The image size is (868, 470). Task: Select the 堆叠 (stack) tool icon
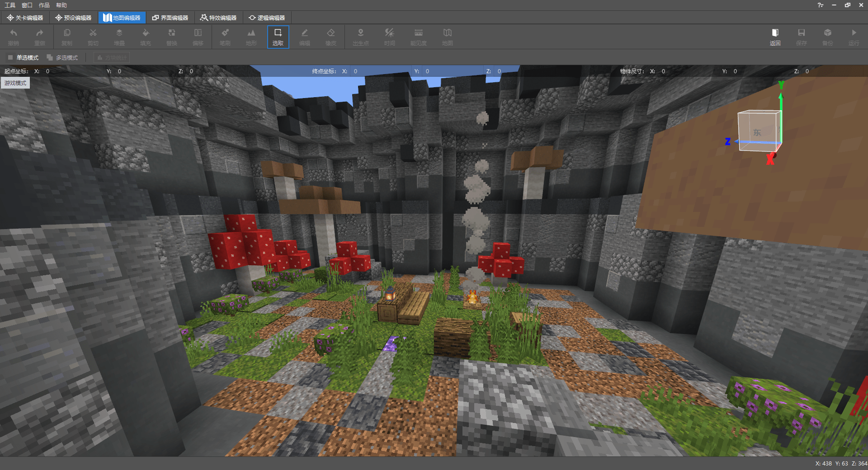click(119, 37)
